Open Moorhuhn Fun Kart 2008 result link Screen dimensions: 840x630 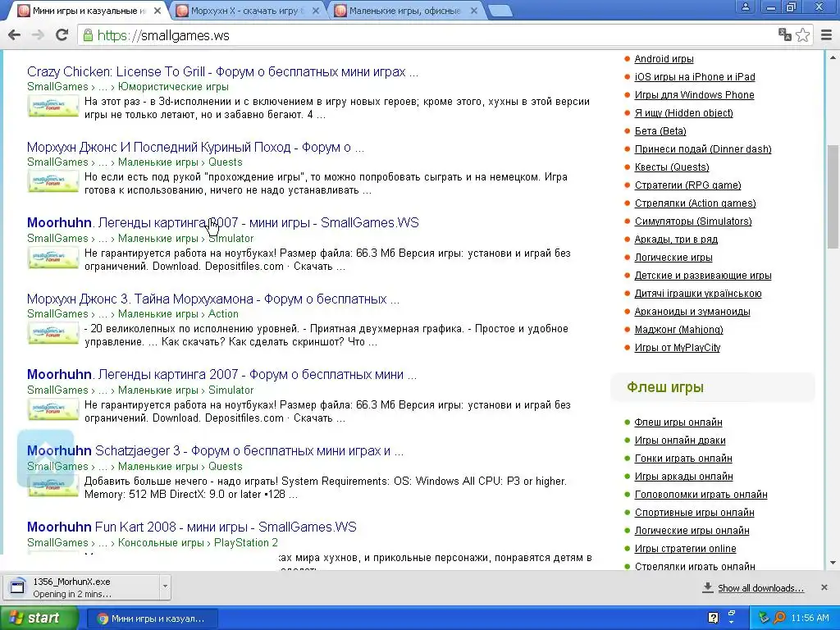[191, 527]
